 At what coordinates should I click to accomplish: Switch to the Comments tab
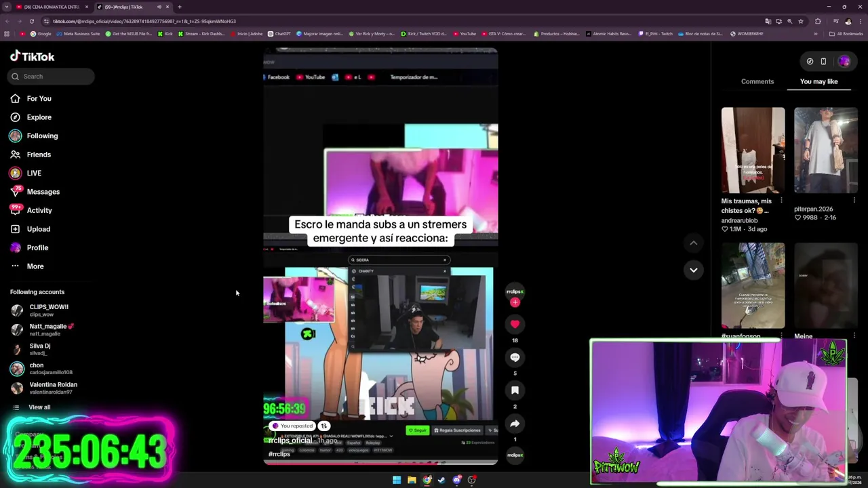757,81
